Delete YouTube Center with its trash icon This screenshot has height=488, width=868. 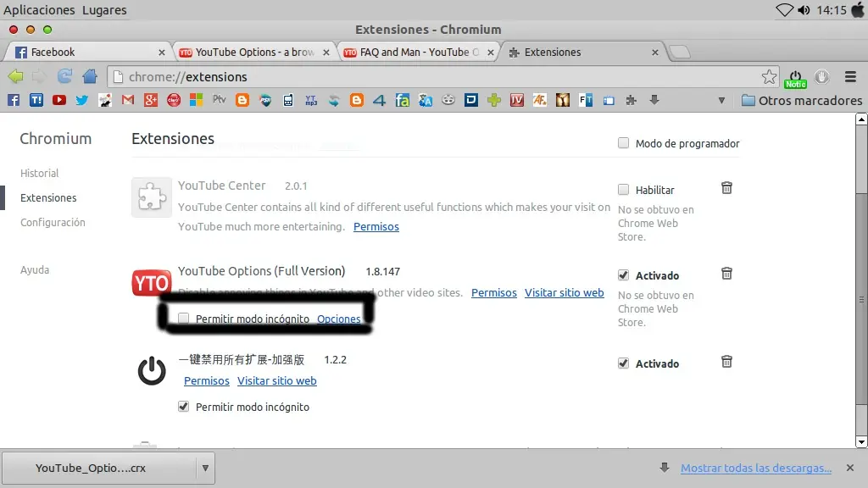[x=726, y=188]
